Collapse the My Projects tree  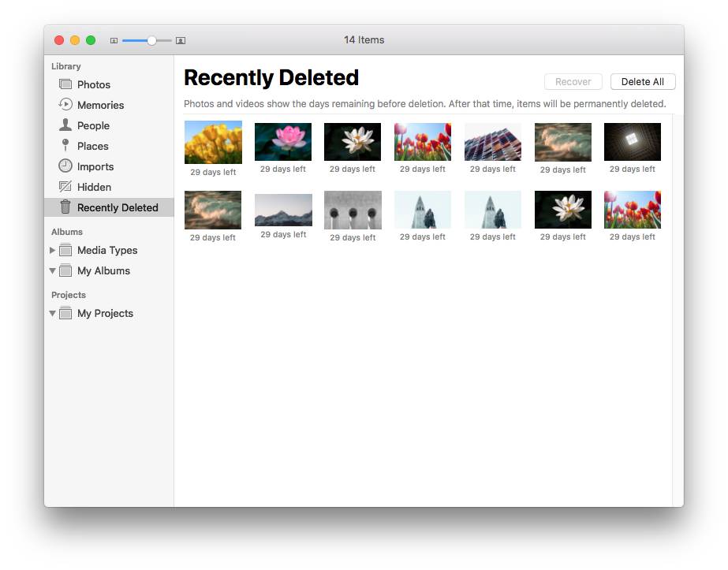53,313
